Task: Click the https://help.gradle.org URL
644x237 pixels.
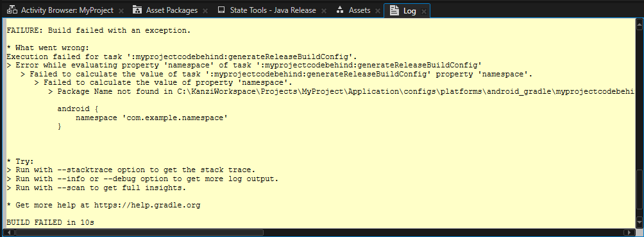Action: coord(148,205)
